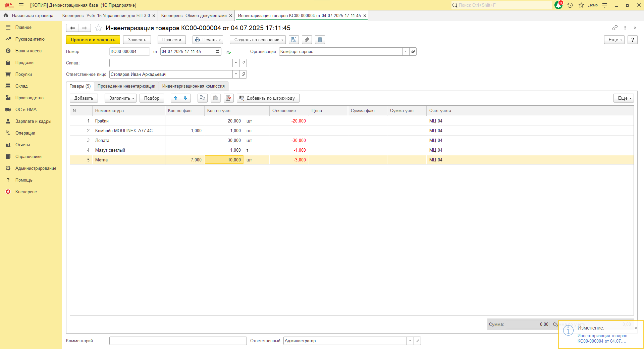644x349 pixels.
Task: Click the report list icon in document toolbar
Action: coord(320,40)
